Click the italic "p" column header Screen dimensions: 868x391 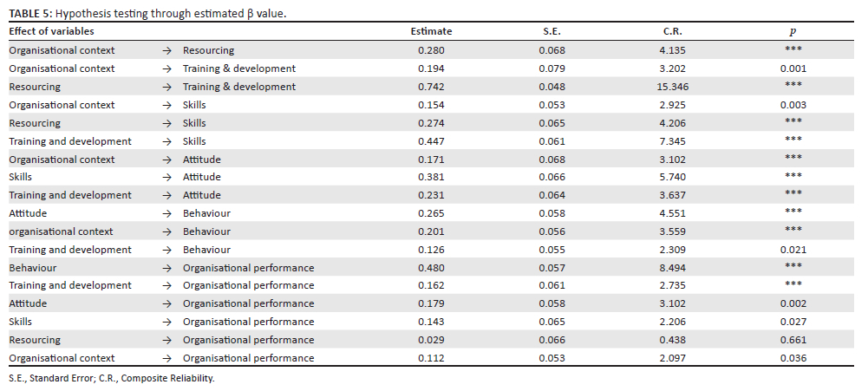[x=793, y=32]
